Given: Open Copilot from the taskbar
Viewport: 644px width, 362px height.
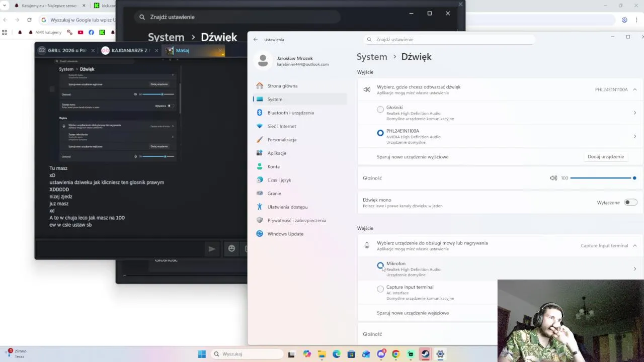Looking at the screenshot, I should [307, 354].
